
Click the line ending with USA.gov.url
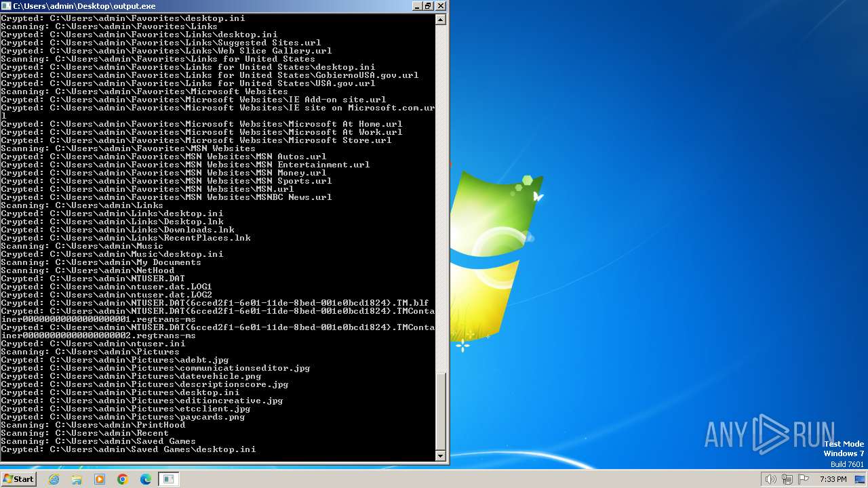(x=188, y=83)
